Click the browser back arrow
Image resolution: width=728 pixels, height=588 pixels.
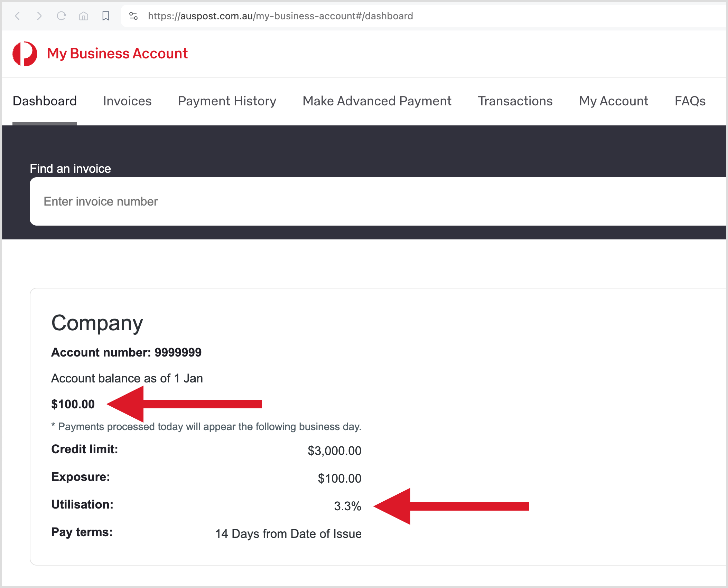(x=17, y=16)
